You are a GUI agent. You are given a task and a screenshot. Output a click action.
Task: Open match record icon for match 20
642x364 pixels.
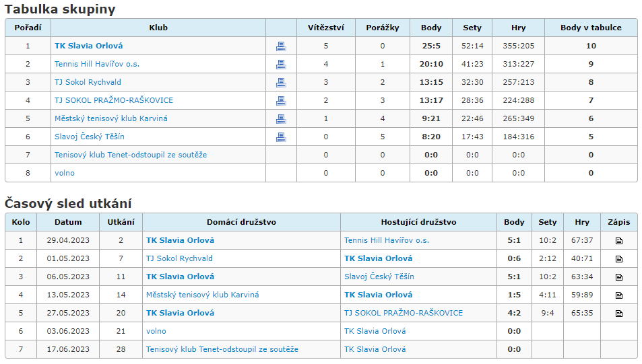click(618, 314)
